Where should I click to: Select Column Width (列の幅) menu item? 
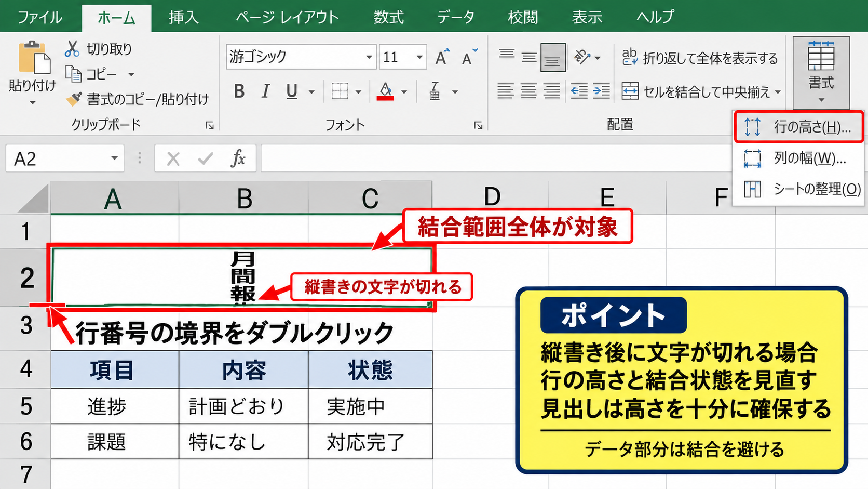pyautogui.click(x=798, y=157)
